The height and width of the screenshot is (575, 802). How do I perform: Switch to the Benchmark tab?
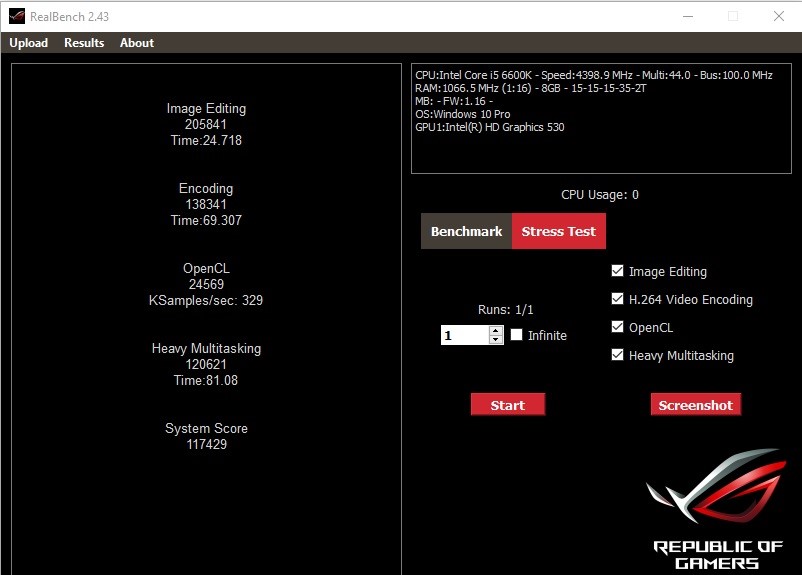(x=466, y=231)
